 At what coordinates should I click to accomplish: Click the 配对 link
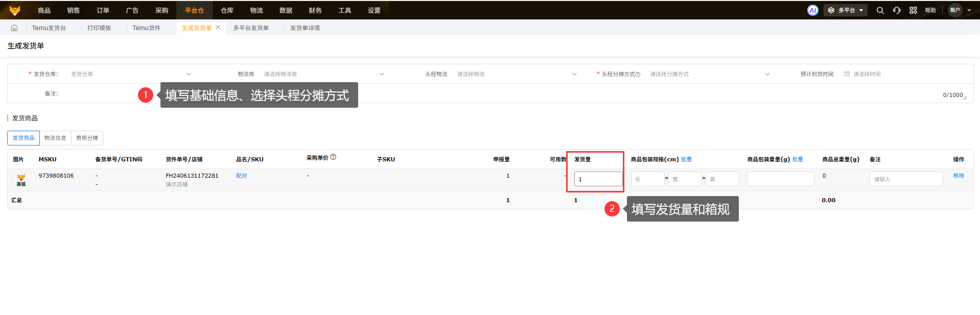pyautogui.click(x=242, y=176)
